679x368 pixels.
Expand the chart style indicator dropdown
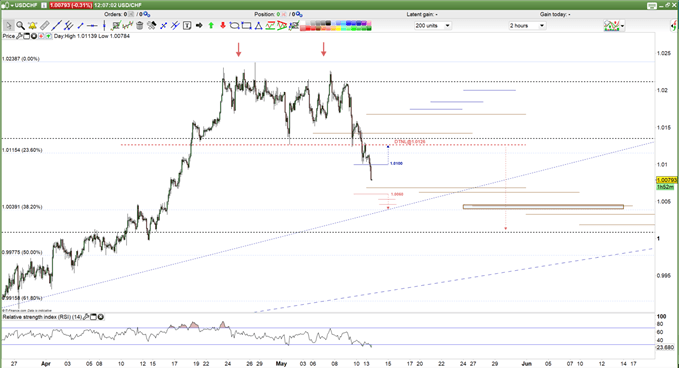click(622, 26)
